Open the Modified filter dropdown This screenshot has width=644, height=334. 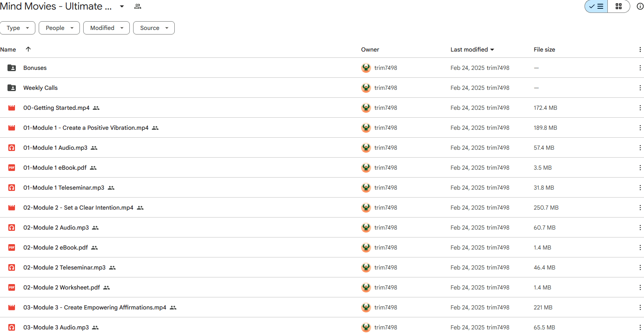click(107, 28)
